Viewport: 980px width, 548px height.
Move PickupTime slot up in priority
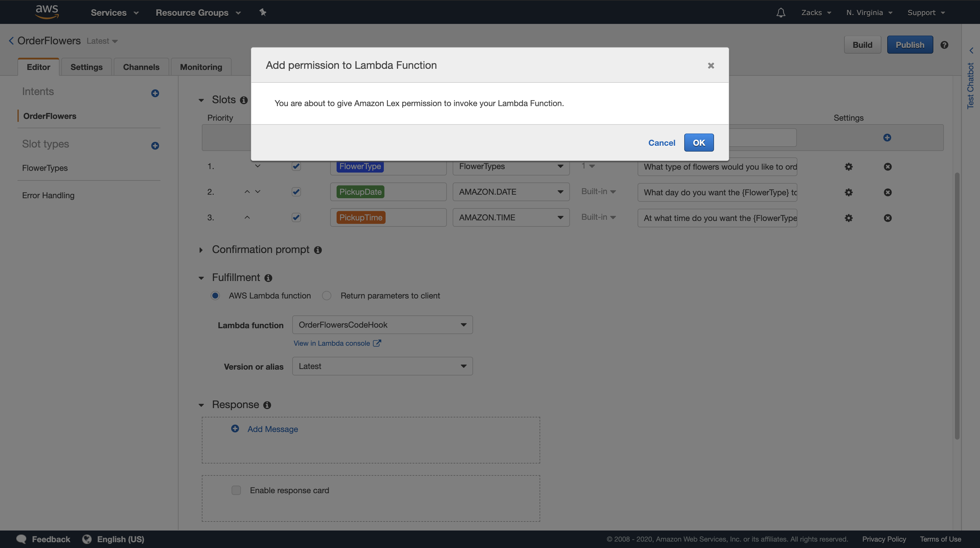tap(247, 217)
